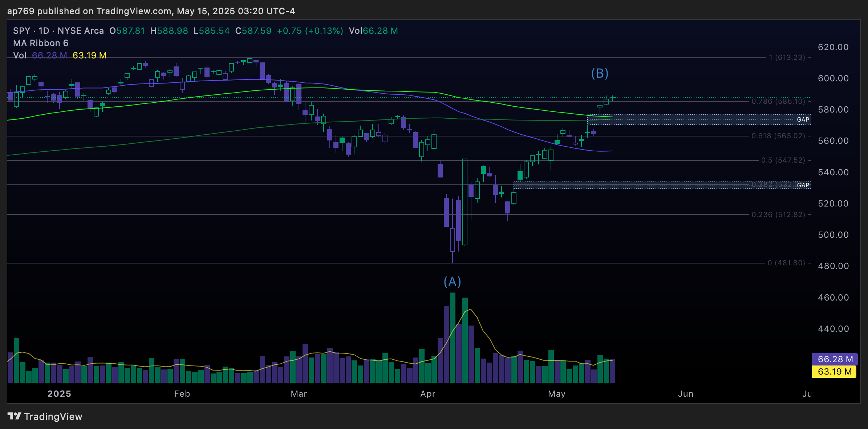The height and width of the screenshot is (429, 868).
Task: Click the 460.00 price axis label
Action: click(x=833, y=298)
